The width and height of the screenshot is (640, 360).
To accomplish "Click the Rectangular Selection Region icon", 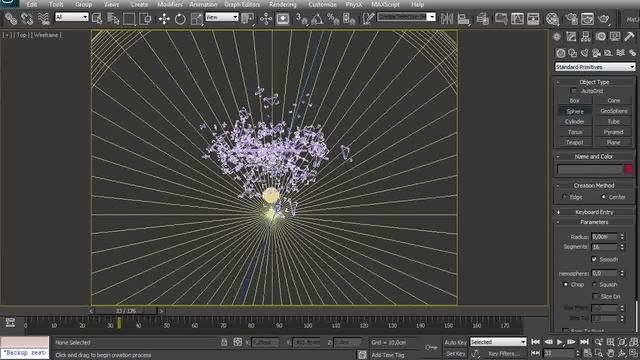I will (x=129, y=19).
